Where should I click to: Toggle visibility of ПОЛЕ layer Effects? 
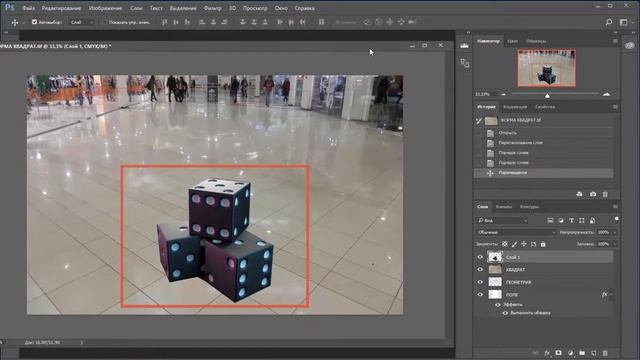click(498, 304)
